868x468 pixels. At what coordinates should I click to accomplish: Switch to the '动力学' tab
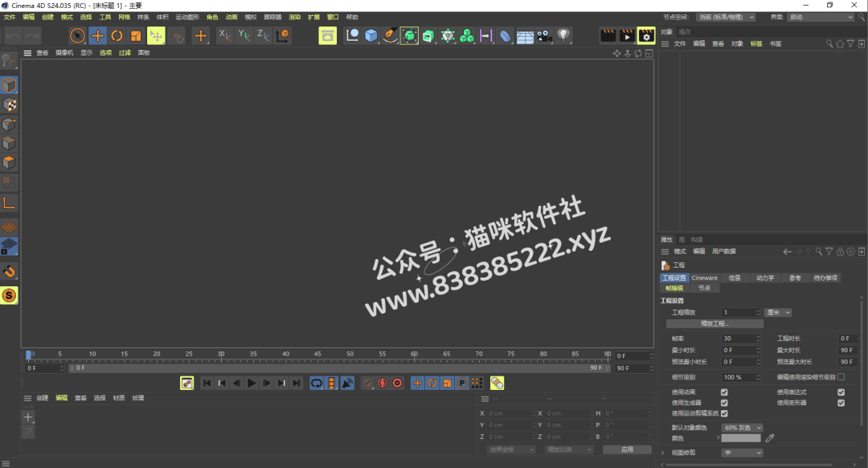point(765,278)
